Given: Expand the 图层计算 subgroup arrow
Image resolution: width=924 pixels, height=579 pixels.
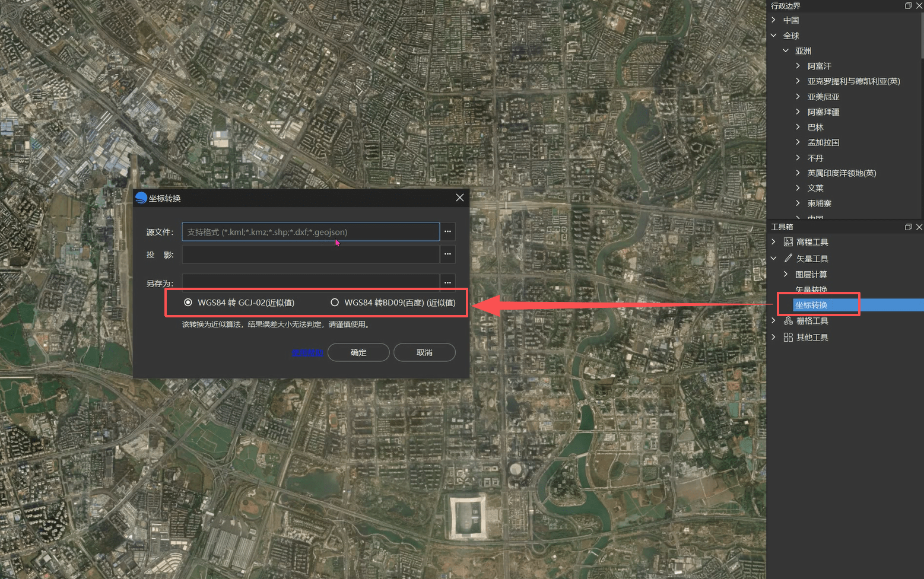Looking at the screenshot, I should coord(786,274).
